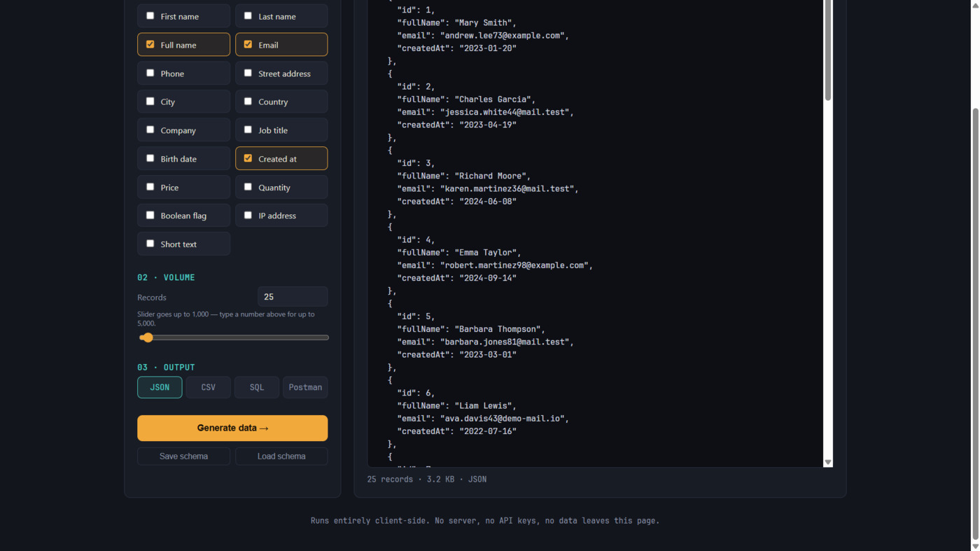Image resolution: width=980 pixels, height=551 pixels.
Task: Click the output panel scroll-down arrow
Action: [828, 462]
